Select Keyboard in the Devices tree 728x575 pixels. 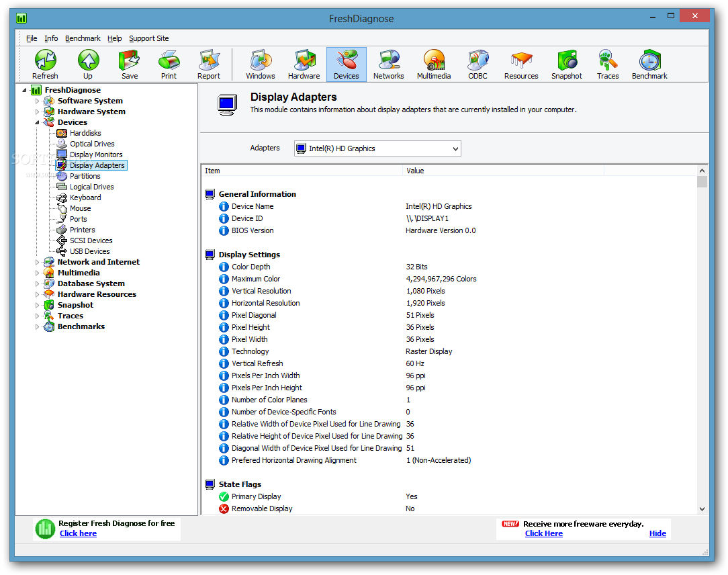pos(85,197)
